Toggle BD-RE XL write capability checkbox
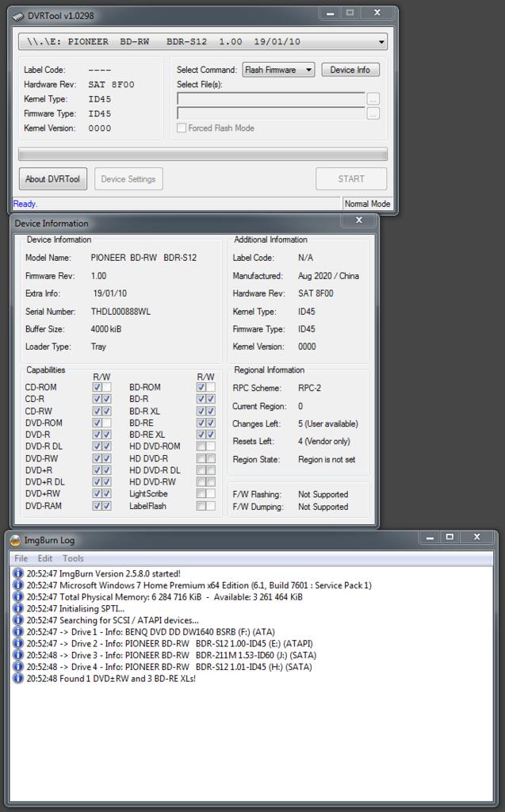Screen dimensions: 505x812 210,435
